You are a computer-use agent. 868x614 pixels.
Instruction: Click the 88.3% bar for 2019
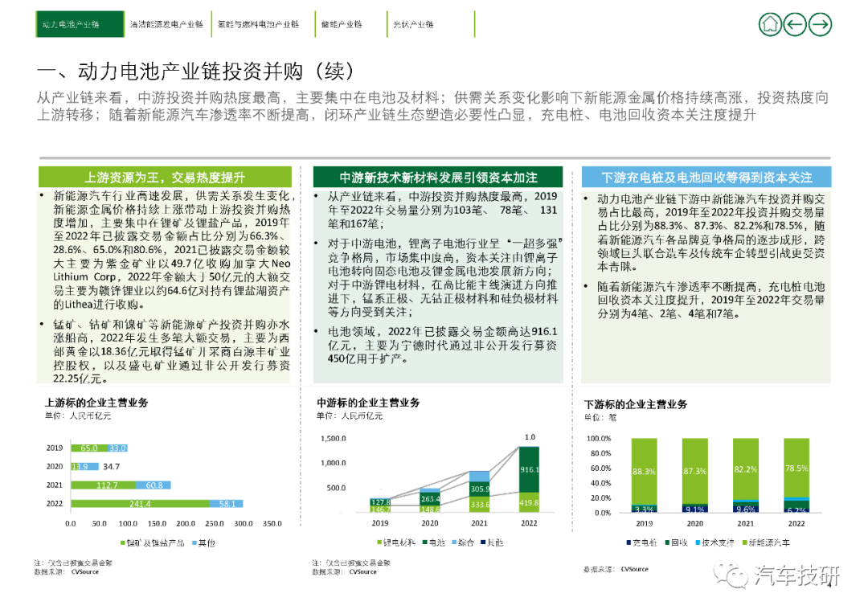tap(645, 471)
